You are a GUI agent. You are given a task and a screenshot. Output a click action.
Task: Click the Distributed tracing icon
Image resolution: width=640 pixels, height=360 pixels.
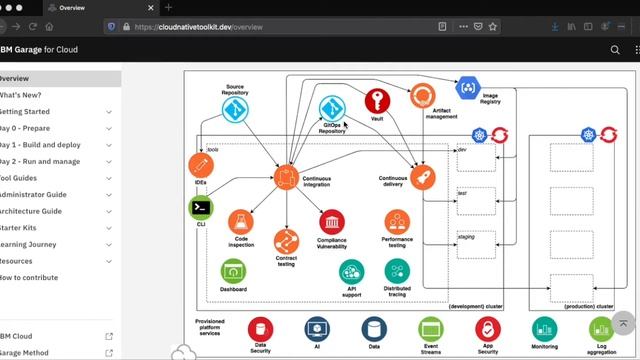[397, 271]
